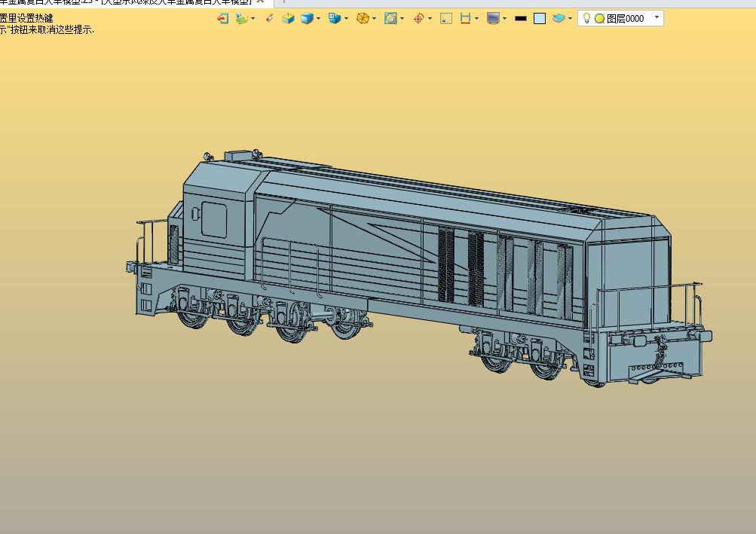Viewport: 756px width, 534px height.
Task: Click the exit icon with red arrow
Action: [222, 19]
